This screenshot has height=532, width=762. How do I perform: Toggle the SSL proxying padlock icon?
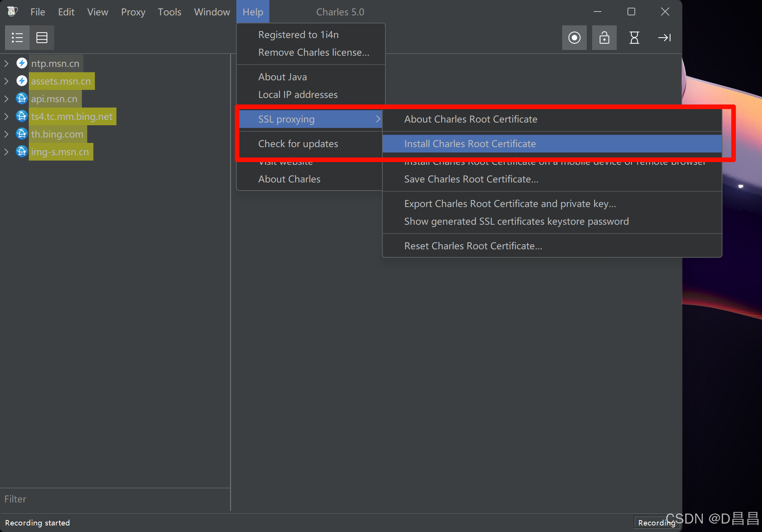point(604,38)
